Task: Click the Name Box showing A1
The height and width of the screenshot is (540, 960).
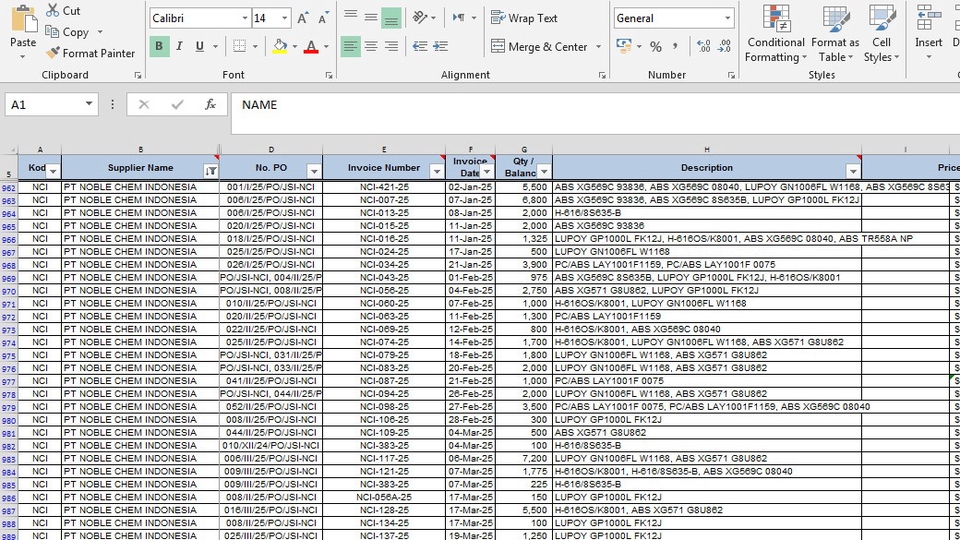Action: click(43, 105)
